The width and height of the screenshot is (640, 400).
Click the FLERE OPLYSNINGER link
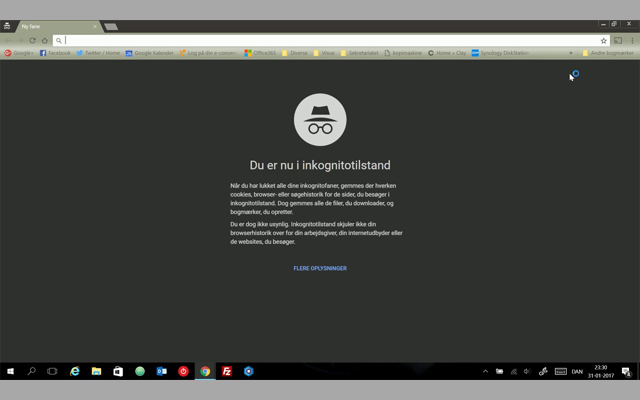pyautogui.click(x=320, y=268)
